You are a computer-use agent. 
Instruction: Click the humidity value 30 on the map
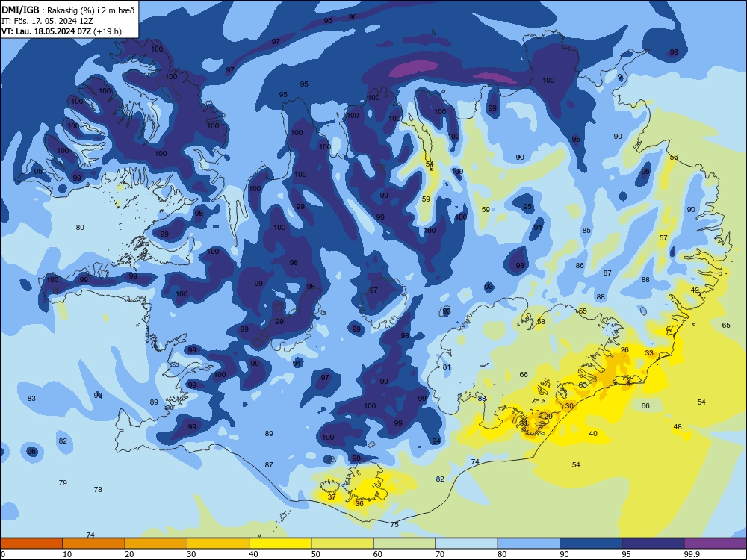569,405
